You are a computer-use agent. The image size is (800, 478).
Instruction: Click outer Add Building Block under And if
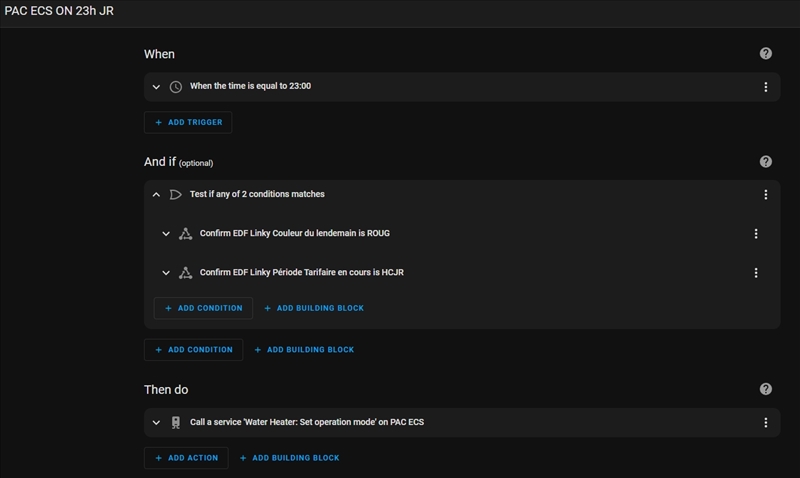[x=304, y=350]
